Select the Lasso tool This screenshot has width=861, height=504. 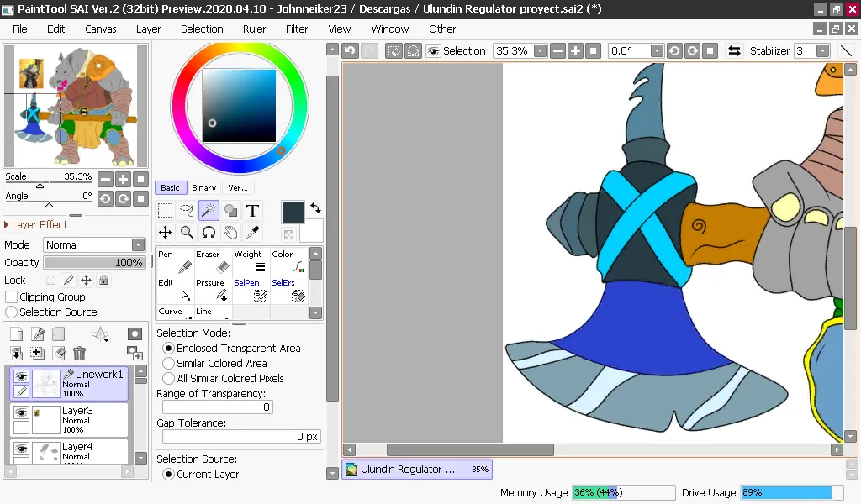187,211
